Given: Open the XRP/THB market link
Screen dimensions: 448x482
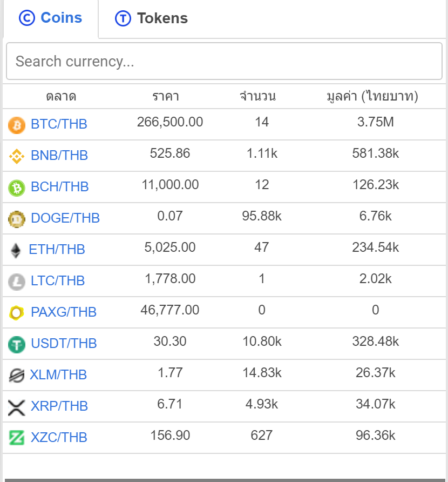Looking at the screenshot, I should [x=59, y=406].
